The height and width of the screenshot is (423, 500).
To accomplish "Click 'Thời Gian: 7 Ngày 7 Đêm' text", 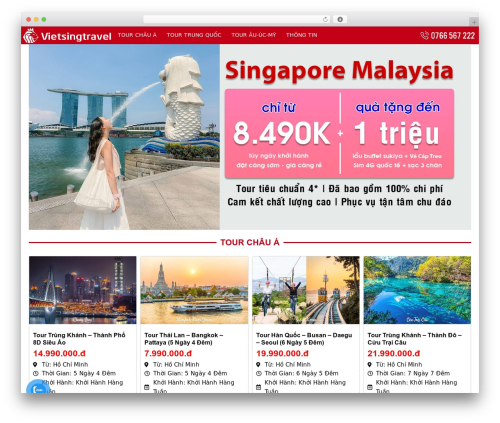I will click(413, 373).
